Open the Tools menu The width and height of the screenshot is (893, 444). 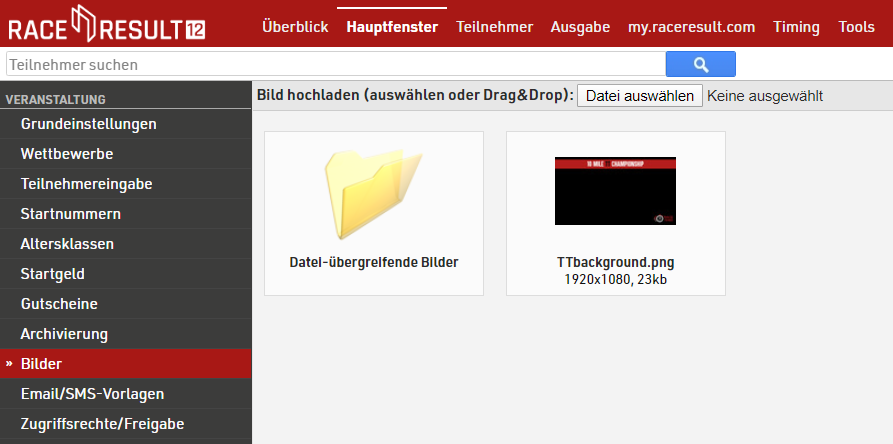[856, 27]
